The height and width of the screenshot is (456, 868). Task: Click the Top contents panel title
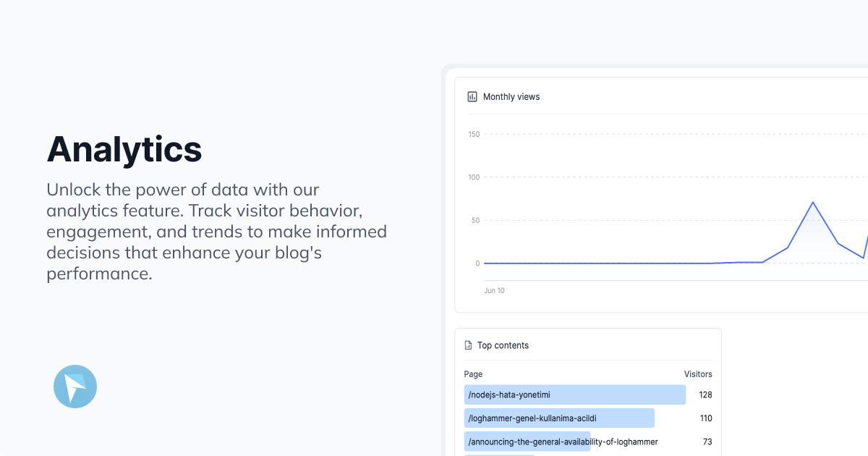503,345
